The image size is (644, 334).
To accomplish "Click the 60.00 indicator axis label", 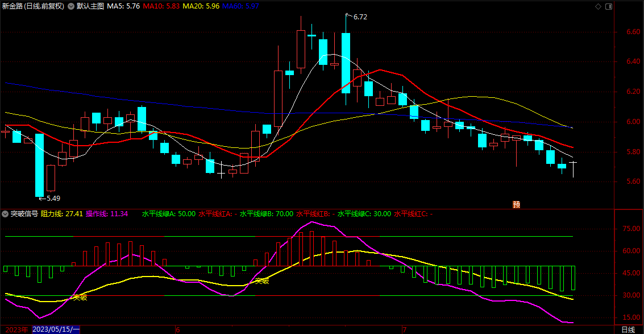I will click(x=631, y=251).
